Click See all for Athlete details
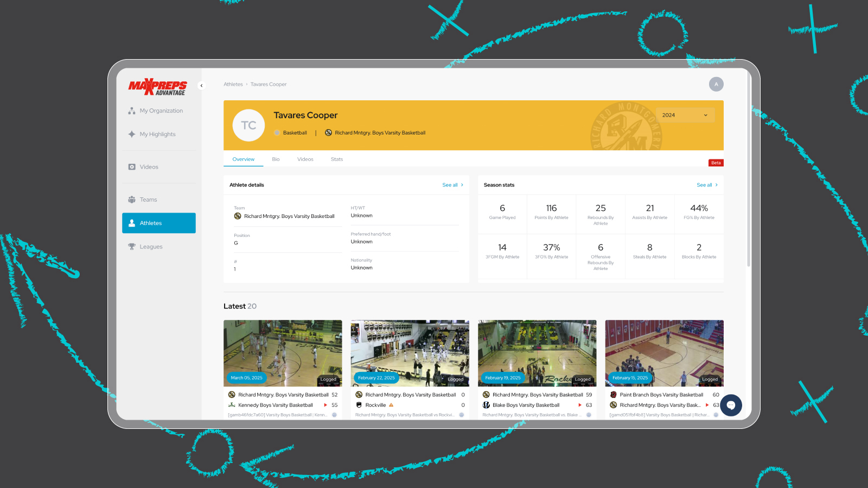The image size is (868, 488). click(x=452, y=185)
